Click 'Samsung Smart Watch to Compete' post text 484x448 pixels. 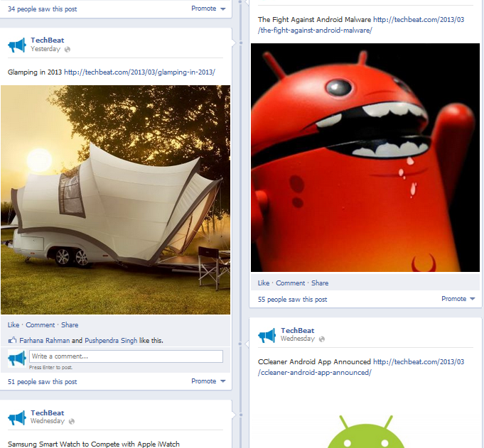tap(94, 444)
